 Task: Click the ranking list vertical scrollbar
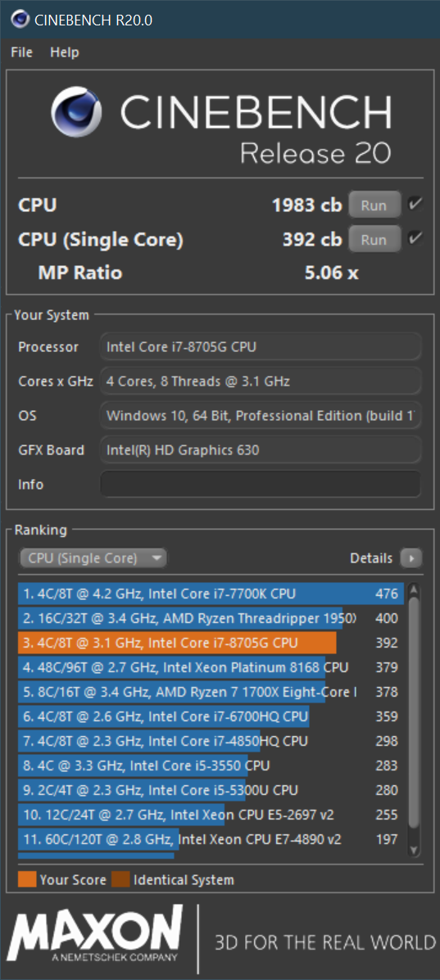click(x=413, y=720)
